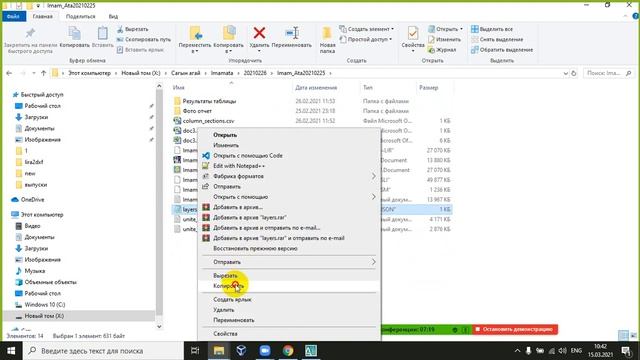Click the Date modified (Дата изменения) column header
The width and height of the screenshot is (640, 360).
coord(316,87)
